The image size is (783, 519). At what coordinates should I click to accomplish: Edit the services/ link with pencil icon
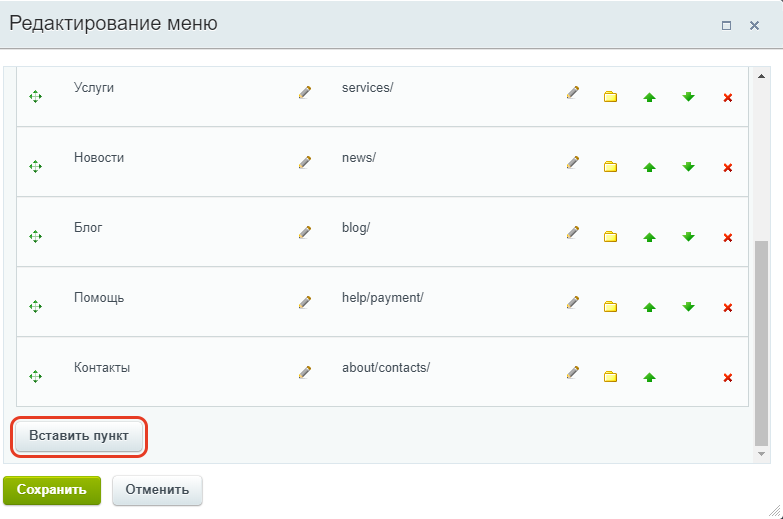pyautogui.click(x=573, y=92)
